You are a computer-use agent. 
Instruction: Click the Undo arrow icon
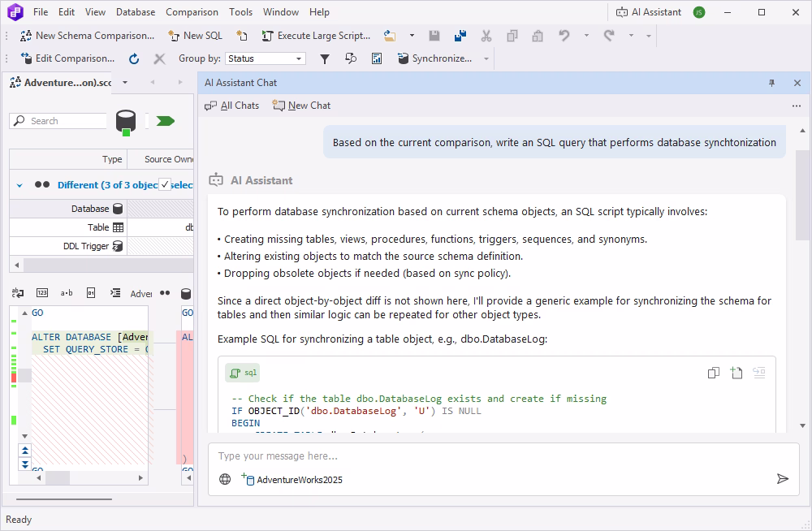564,36
